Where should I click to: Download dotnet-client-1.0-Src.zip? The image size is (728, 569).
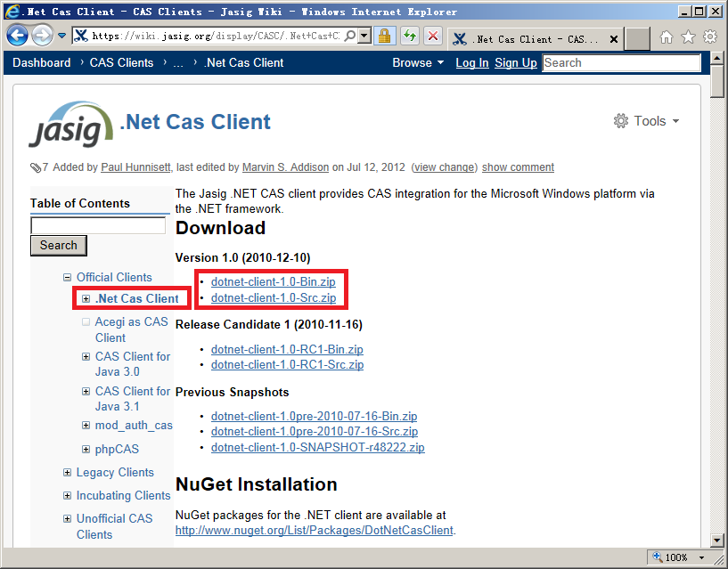pos(274,298)
